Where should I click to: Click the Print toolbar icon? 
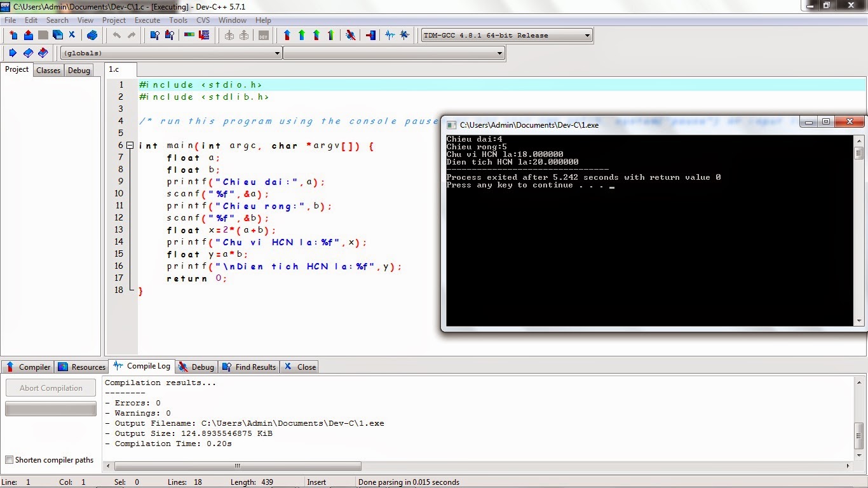click(92, 36)
